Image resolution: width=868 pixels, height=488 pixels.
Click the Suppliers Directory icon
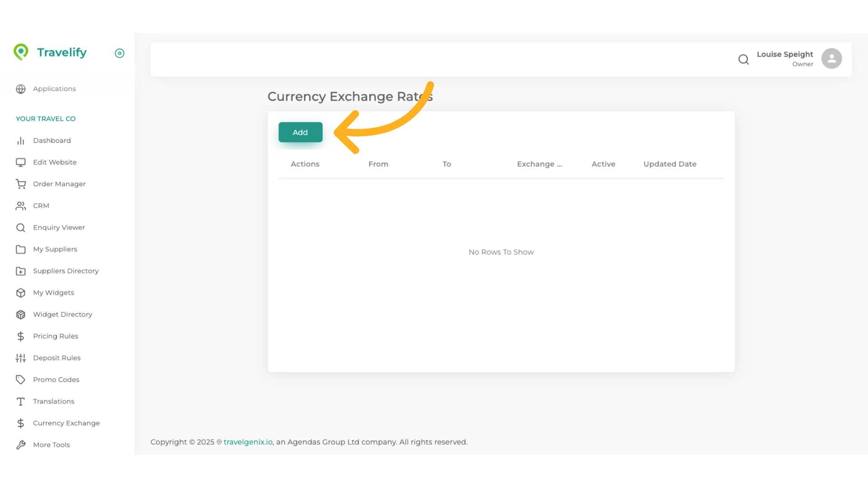tap(21, 271)
